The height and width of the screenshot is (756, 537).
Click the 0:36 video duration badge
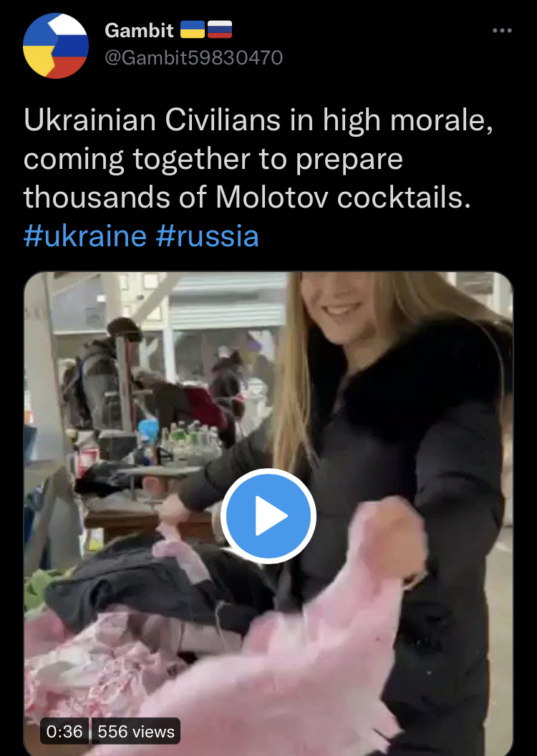pyautogui.click(x=64, y=732)
